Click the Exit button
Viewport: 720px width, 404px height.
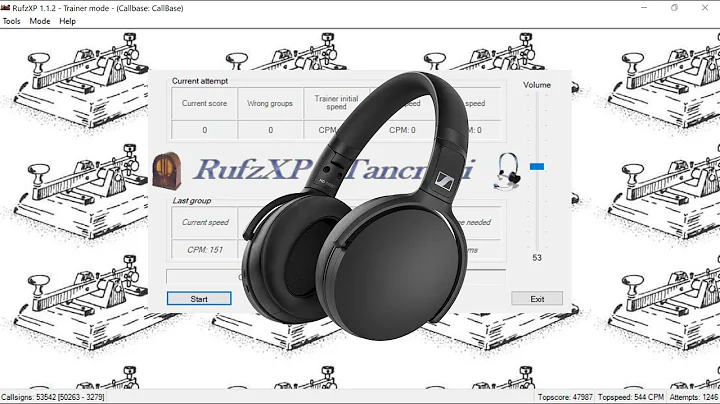coord(537,299)
